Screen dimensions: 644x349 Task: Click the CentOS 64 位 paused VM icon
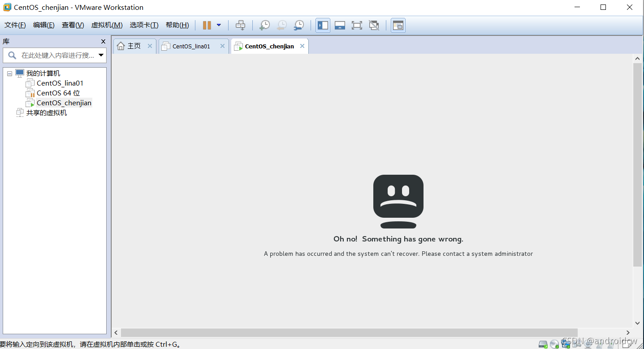click(30, 93)
